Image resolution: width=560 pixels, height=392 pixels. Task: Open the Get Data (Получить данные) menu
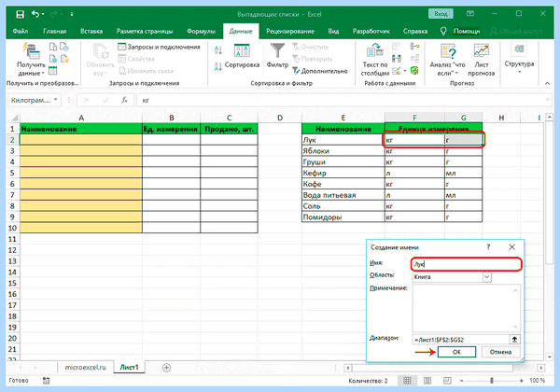[x=32, y=60]
